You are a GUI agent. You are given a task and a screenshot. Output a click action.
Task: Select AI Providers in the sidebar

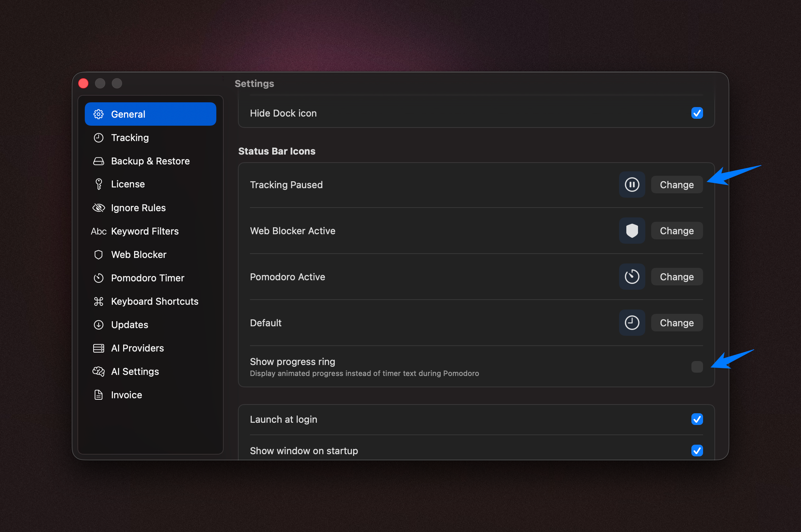(137, 348)
